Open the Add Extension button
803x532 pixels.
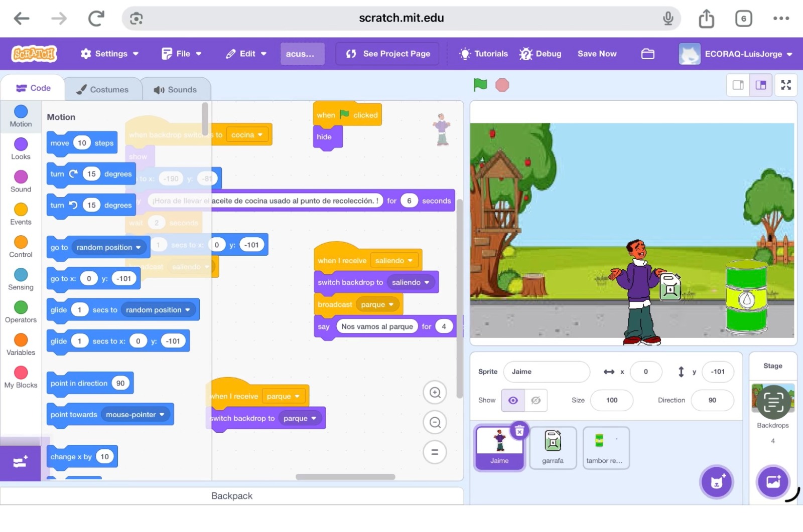pyautogui.click(x=20, y=462)
